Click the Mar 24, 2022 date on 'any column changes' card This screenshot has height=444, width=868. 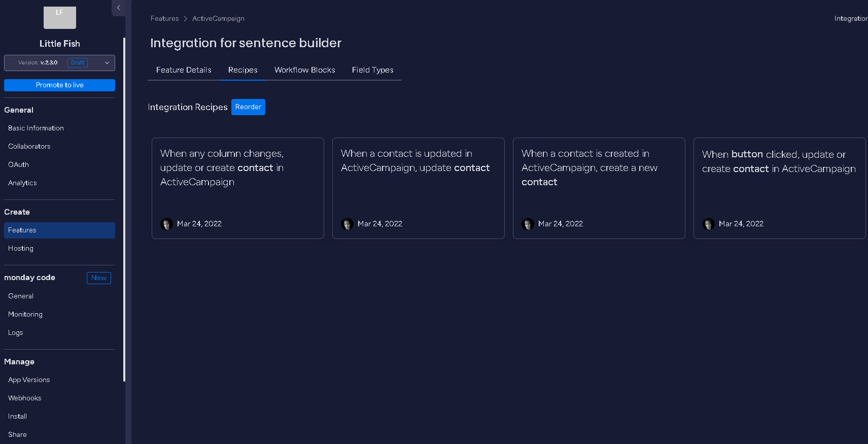point(199,224)
